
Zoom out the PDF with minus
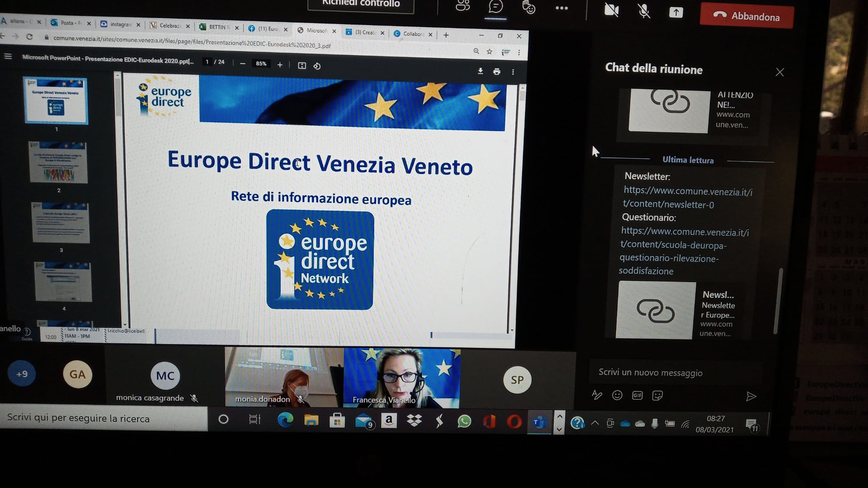(x=242, y=64)
